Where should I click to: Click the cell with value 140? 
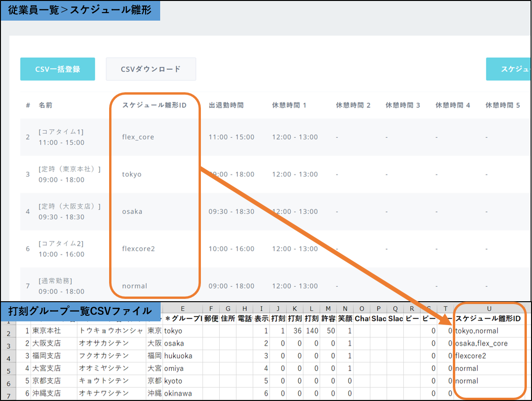click(312, 331)
